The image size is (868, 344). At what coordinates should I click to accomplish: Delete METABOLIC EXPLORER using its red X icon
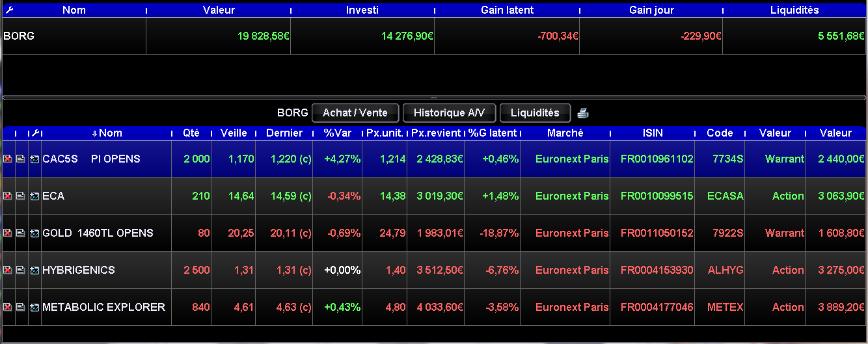(x=8, y=308)
